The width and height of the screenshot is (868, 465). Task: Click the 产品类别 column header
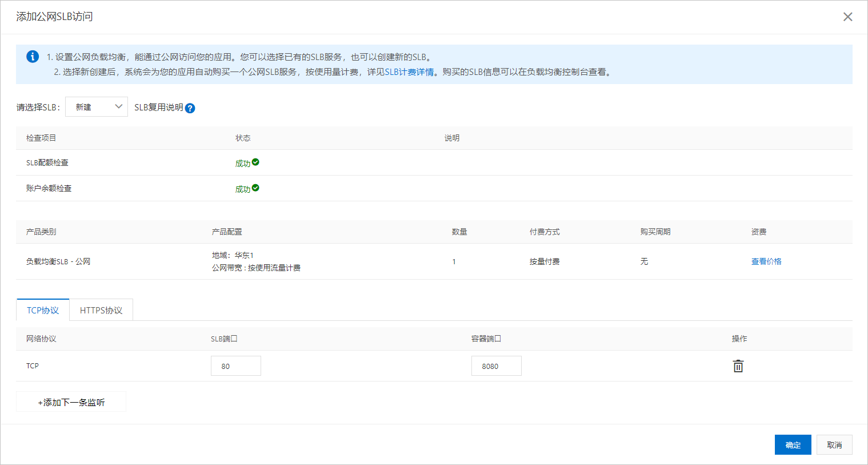coord(41,232)
